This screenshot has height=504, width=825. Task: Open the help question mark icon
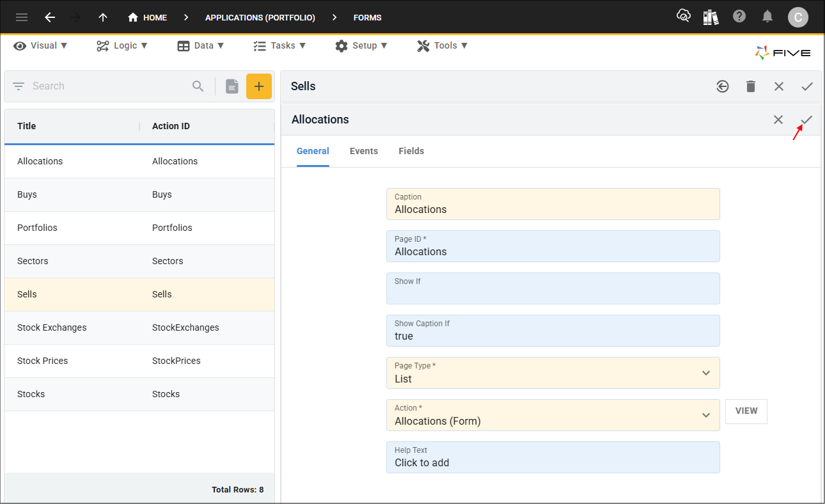click(x=739, y=17)
